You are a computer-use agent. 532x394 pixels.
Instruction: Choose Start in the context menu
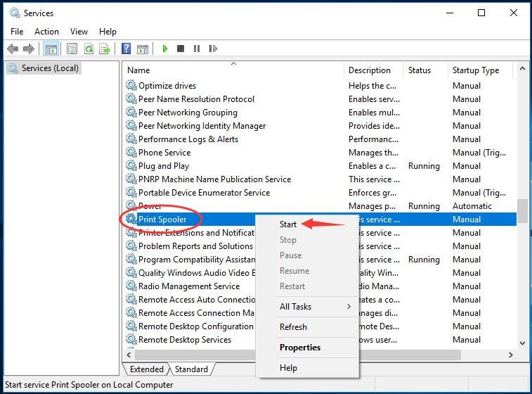[288, 224]
